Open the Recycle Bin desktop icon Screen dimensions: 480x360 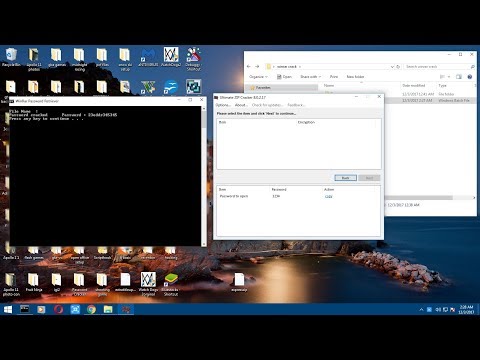[11, 57]
